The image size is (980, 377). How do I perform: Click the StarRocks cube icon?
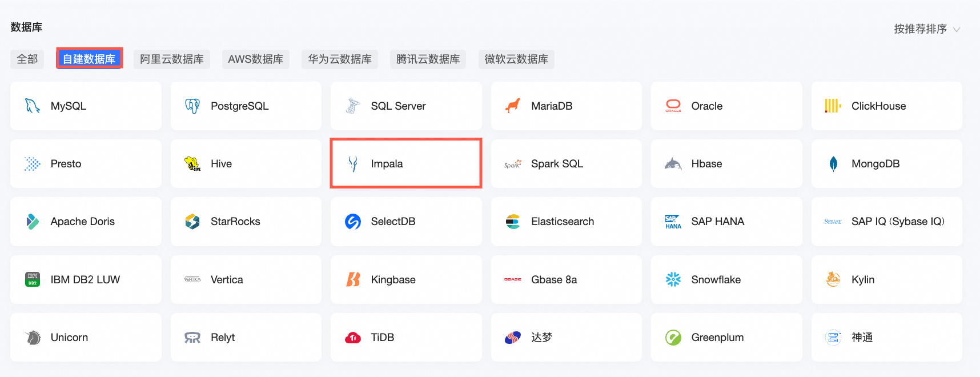[192, 222]
